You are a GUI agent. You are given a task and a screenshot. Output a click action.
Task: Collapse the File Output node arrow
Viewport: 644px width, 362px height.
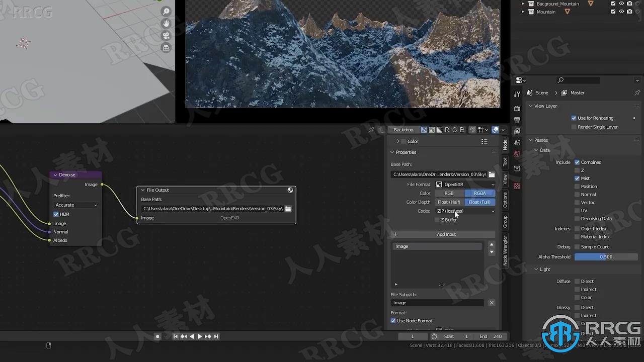142,190
